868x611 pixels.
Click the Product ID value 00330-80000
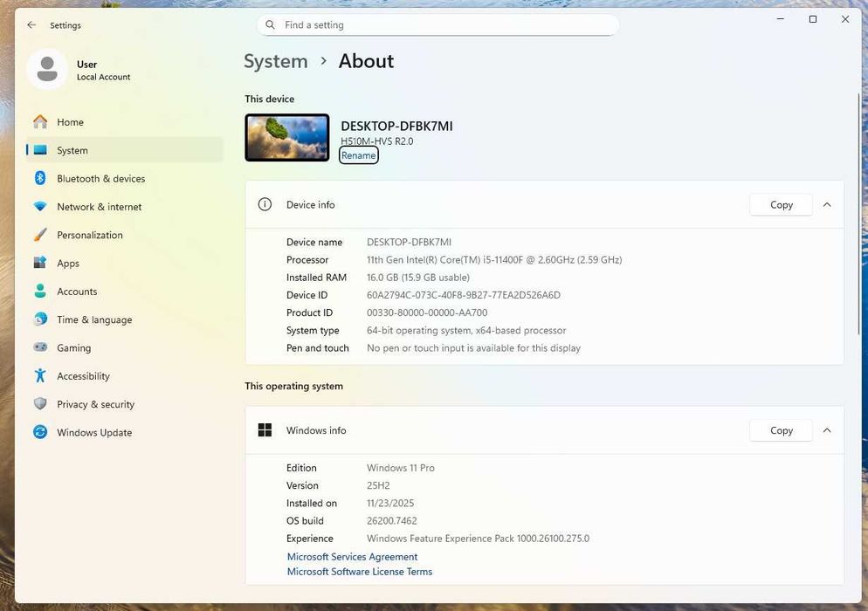point(427,312)
